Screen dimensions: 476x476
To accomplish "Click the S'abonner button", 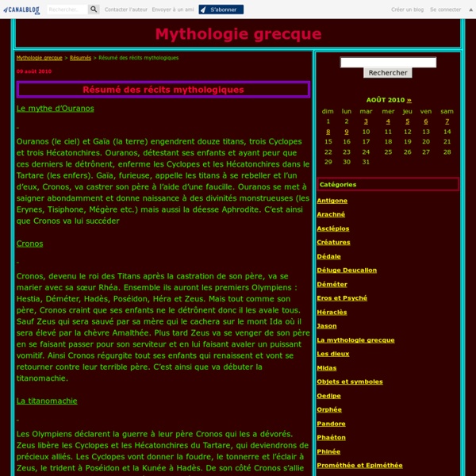I will (x=221, y=10).
